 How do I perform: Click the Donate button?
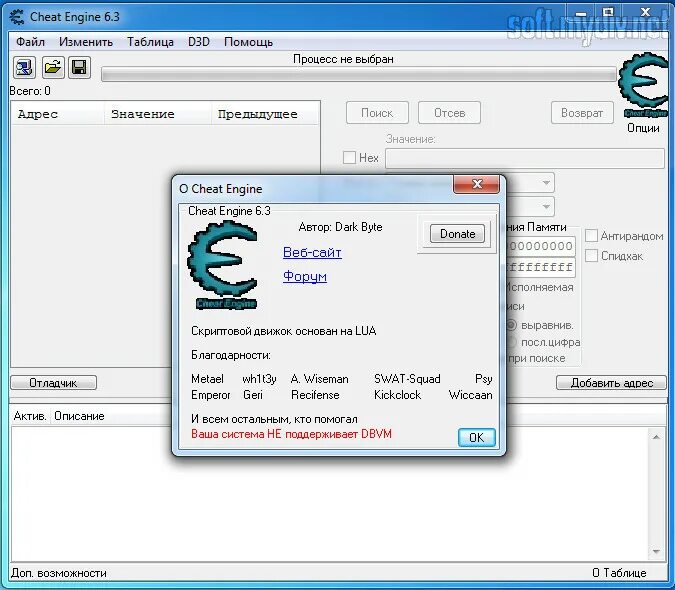[x=457, y=234]
